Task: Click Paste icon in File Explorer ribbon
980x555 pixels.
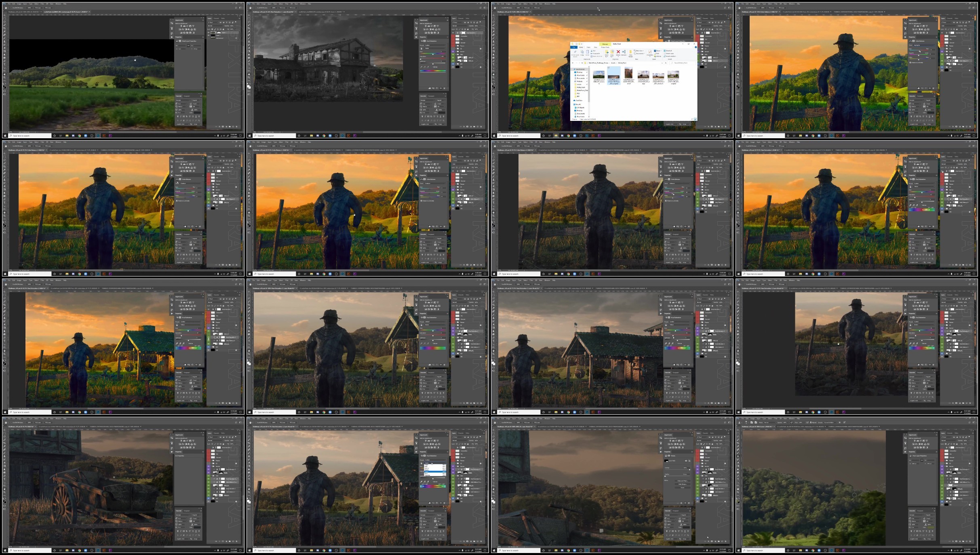Action: [x=587, y=52]
